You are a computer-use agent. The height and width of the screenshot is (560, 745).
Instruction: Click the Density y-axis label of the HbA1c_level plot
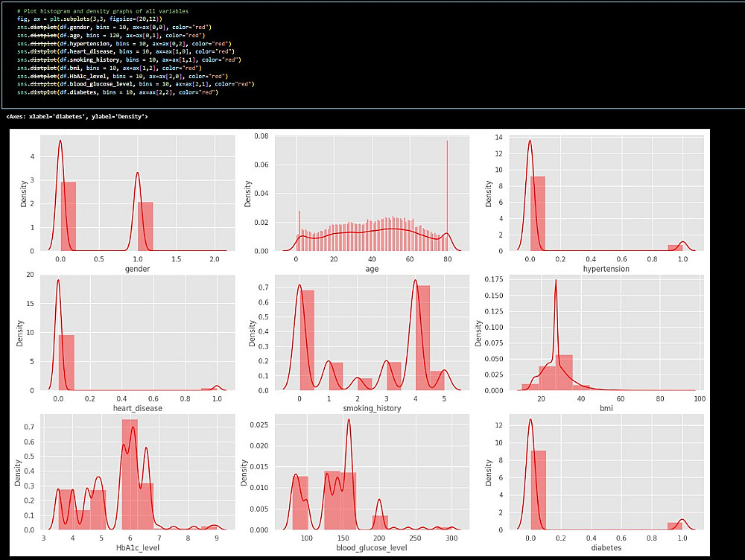pyautogui.click(x=18, y=472)
